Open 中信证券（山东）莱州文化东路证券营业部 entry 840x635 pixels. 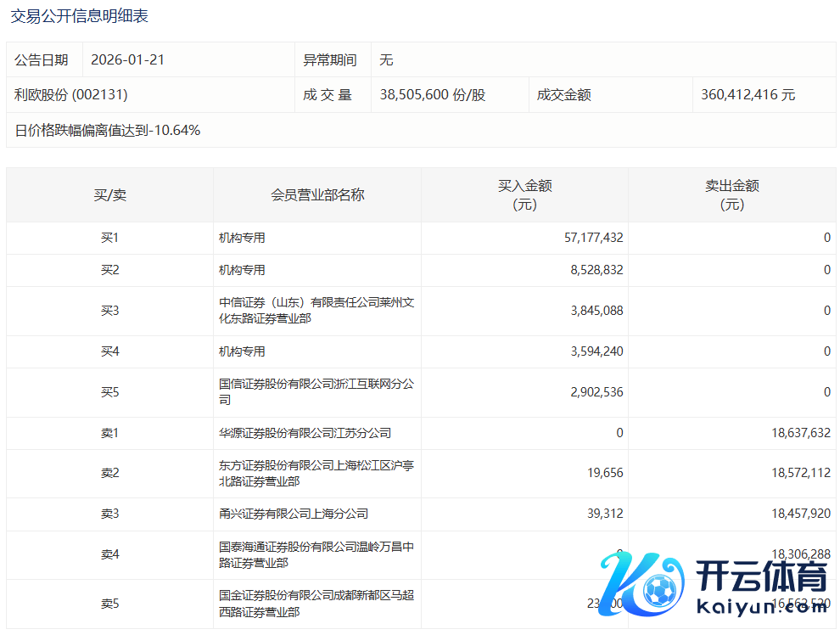316,311
